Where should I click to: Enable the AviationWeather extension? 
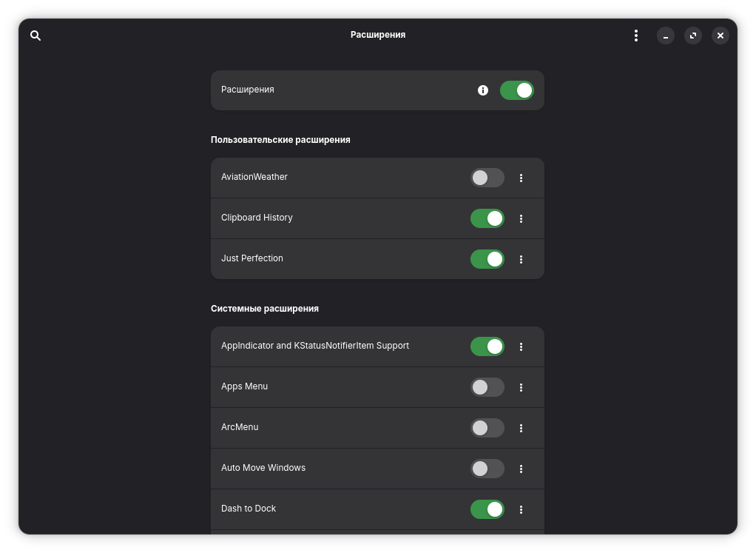click(487, 178)
